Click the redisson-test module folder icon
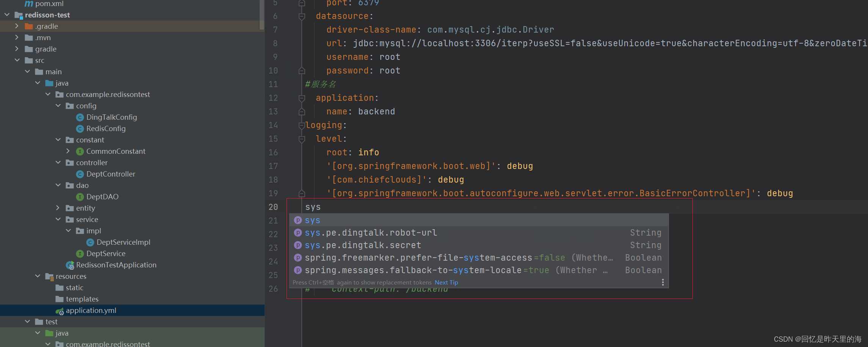The image size is (868, 347). point(19,15)
